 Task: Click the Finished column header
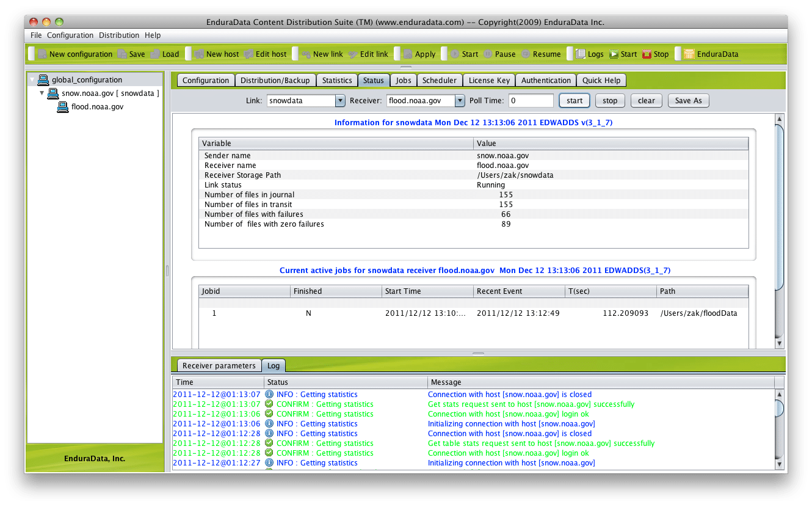point(336,291)
